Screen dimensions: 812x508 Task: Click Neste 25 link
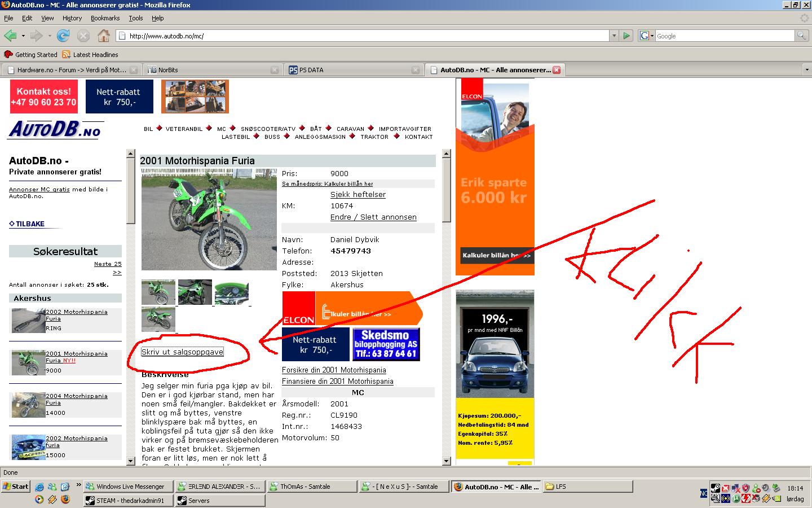108,264
